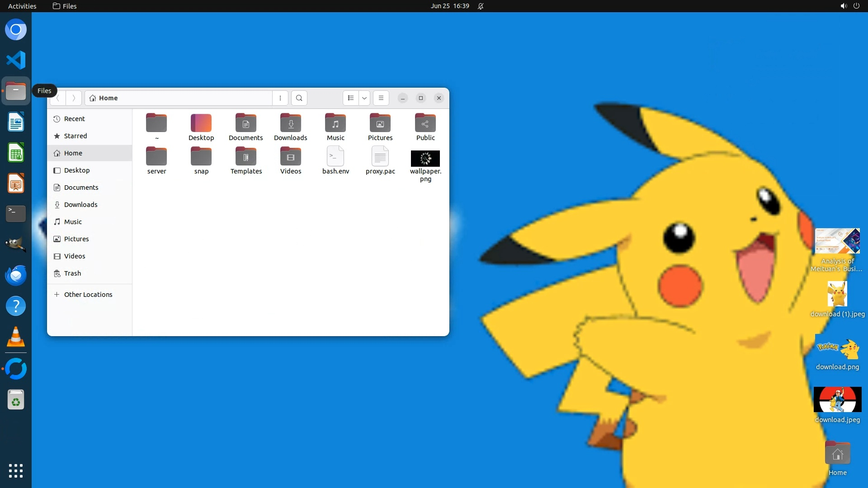Screen dimensions: 868x488
Task: Select the Templates folder icon
Action: [246, 157]
